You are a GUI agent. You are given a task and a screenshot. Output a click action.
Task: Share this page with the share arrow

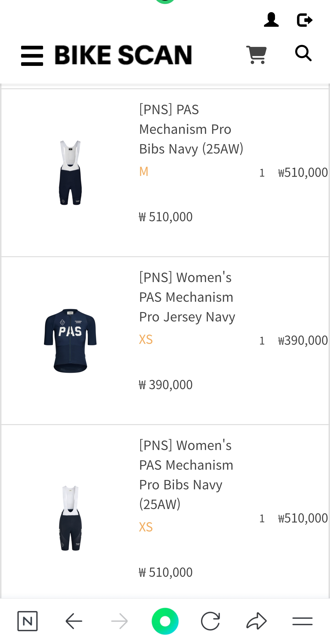[x=256, y=621]
